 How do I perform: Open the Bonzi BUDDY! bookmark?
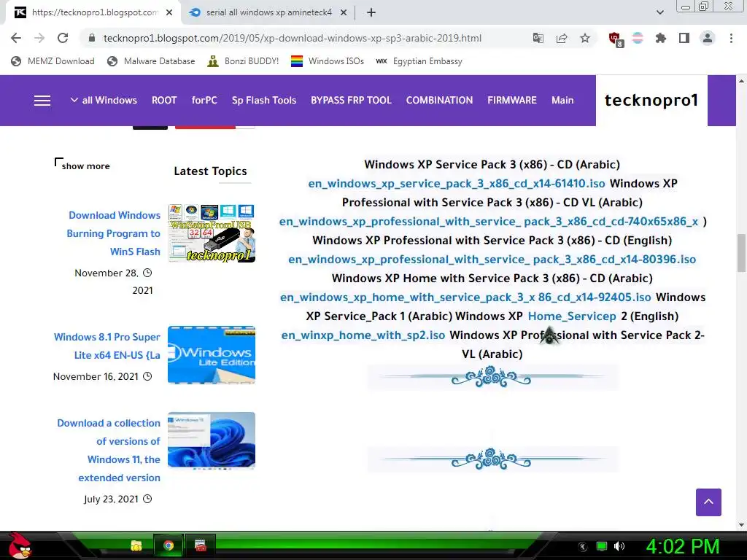pos(244,61)
